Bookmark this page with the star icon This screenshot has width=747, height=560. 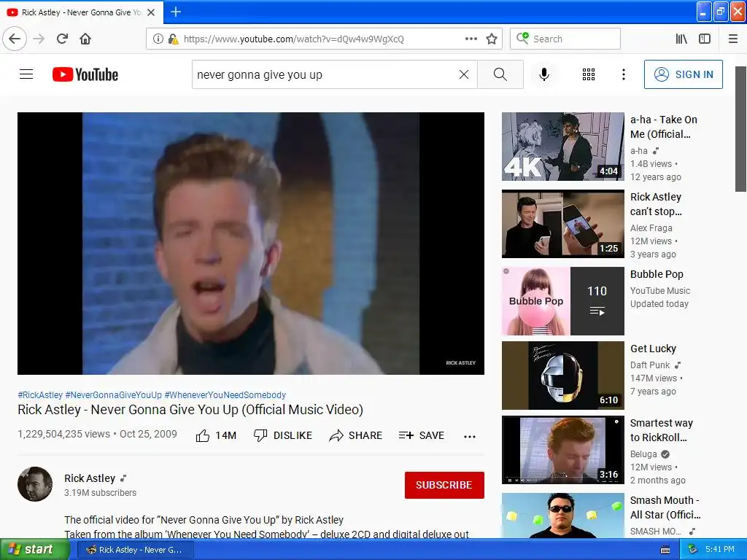[x=492, y=39]
